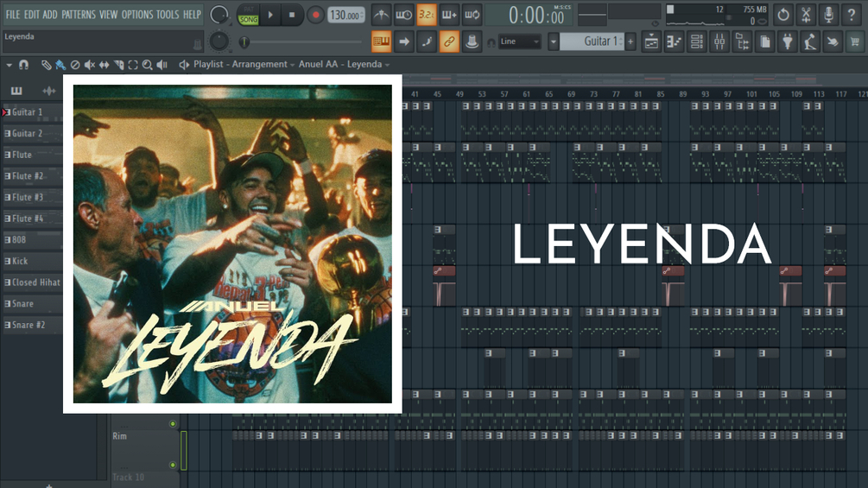
Task: Select the Delete tool in the Playlist
Action: click(x=75, y=65)
